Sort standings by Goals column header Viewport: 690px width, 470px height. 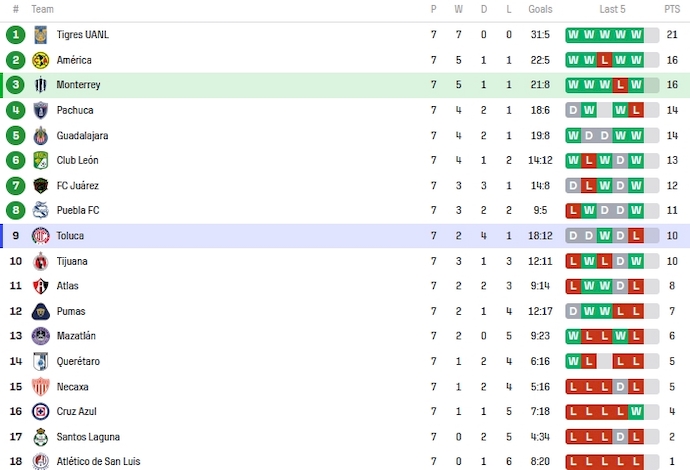(x=540, y=9)
